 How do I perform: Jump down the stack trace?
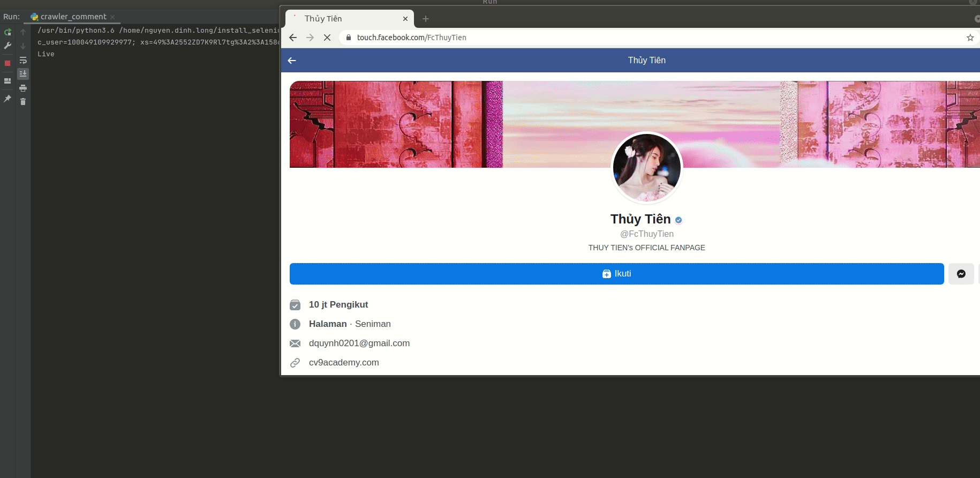pos(23,46)
